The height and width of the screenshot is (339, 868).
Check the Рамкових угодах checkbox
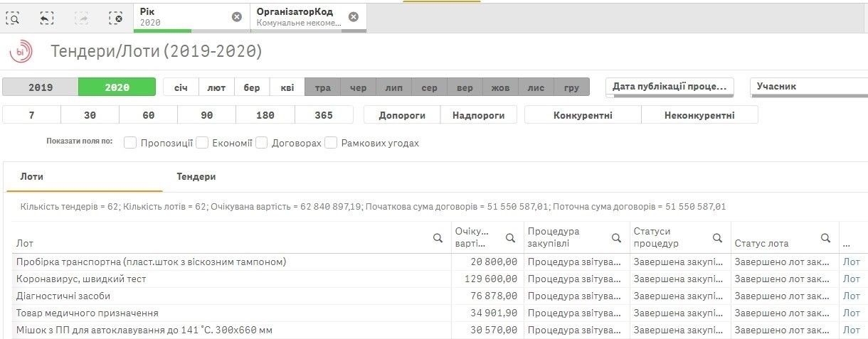tap(331, 143)
